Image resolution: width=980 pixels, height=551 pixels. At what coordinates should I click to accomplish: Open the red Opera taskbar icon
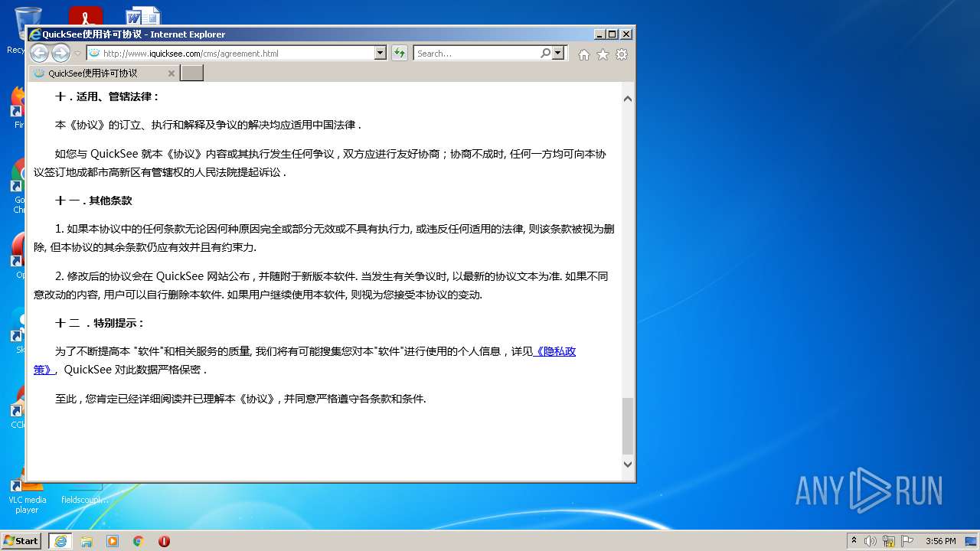click(164, 540)
